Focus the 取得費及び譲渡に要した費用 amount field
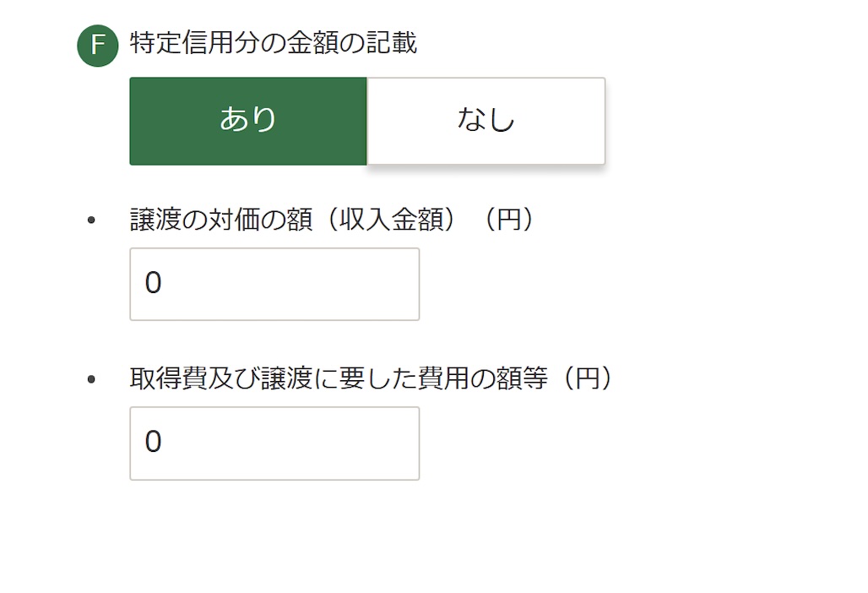This screenshot has height=593, width=868. coord(274,443)
